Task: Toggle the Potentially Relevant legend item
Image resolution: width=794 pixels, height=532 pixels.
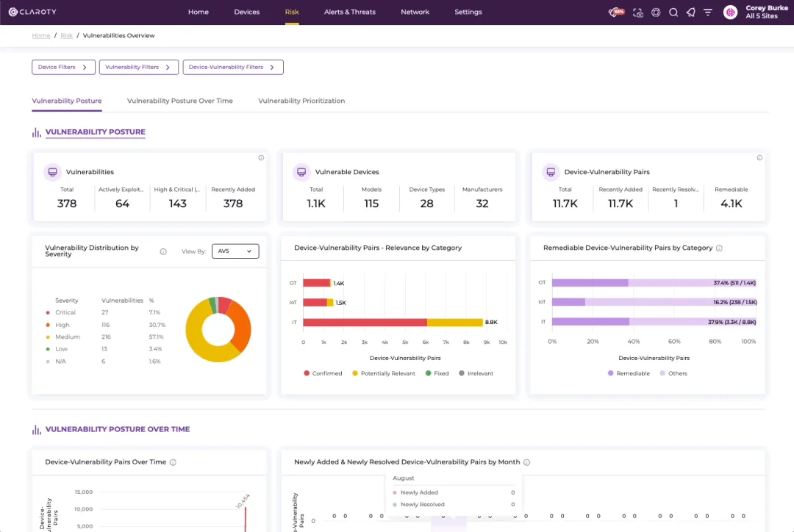Action: pyautogui.click(x=383, y=373)
